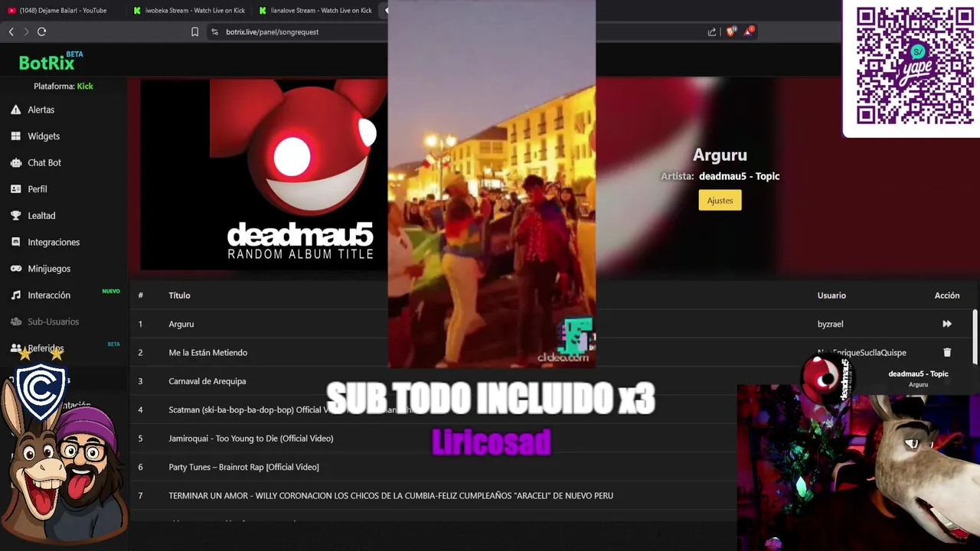Select the Scatman song row
Image resolution: width=980 pixels, height=551 pixels.
[551, 409]
